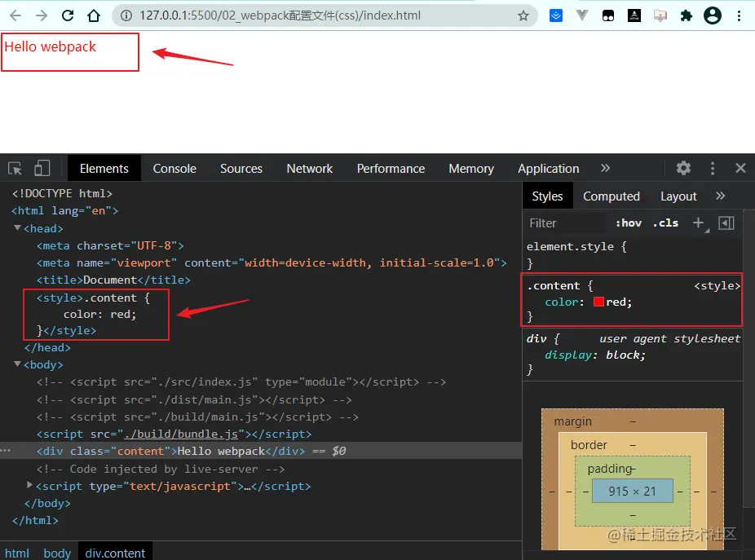
Task: Toggle .cls class editor
Action: [x=665, y=223]
